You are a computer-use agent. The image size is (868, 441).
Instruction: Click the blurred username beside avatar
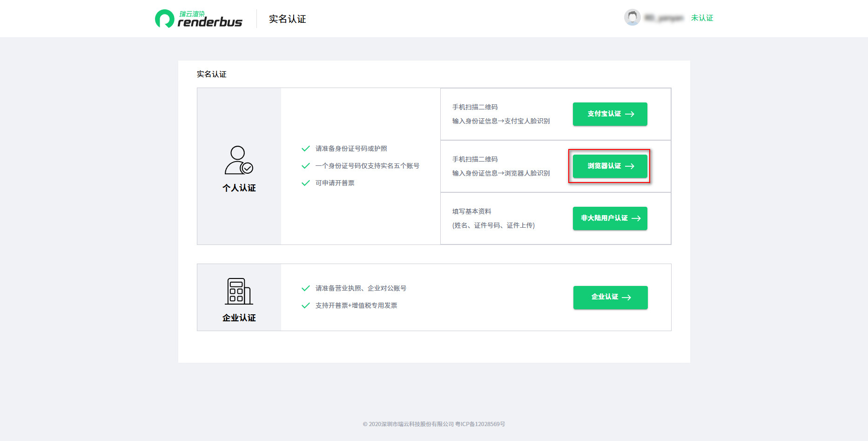pyautogui.click(x=664, y=18)
